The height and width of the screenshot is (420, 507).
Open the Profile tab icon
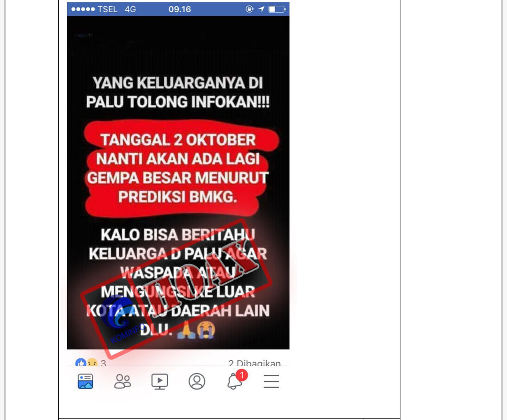tap(197, 381)
